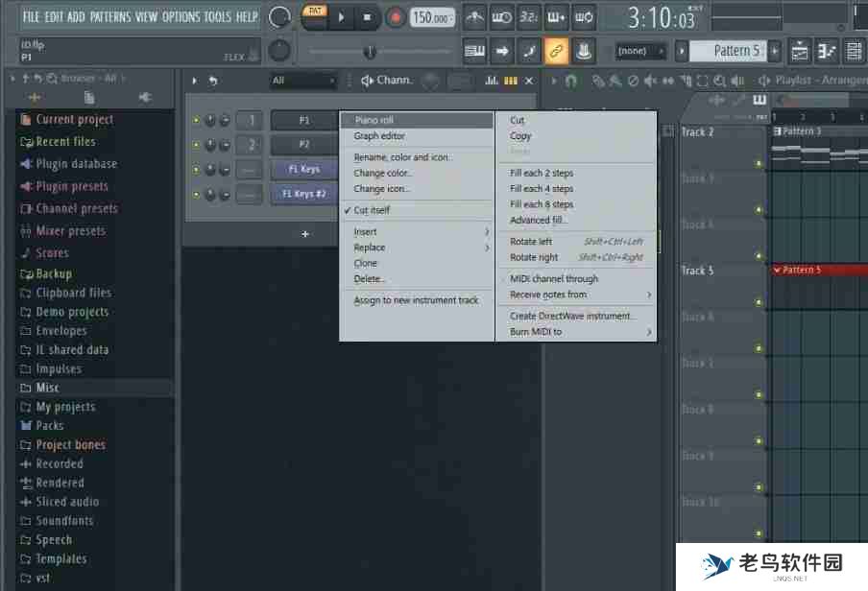Arm the record button

[x=395, y=17]
